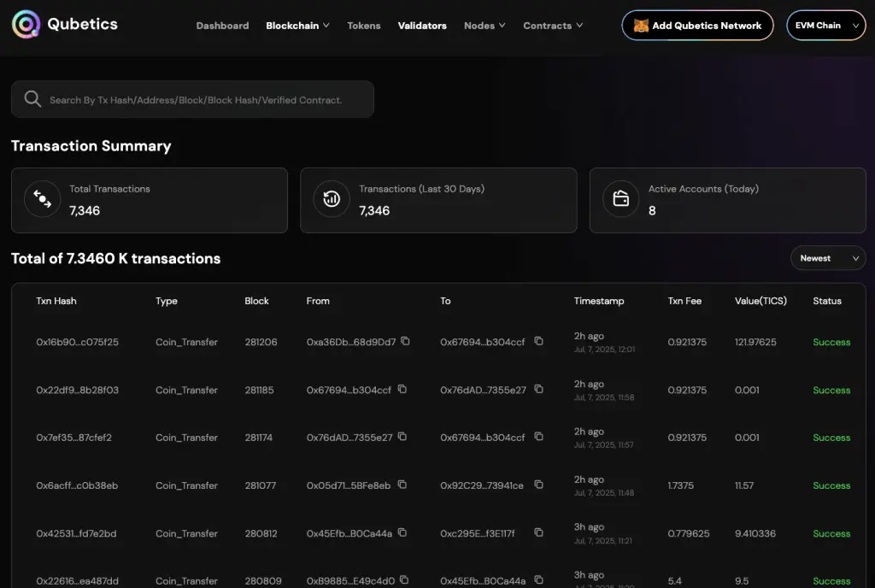The width and height of the screenshot is (875, 588).
Task: Expand the Nodes dropdown menu
Action: click(484, 26)
